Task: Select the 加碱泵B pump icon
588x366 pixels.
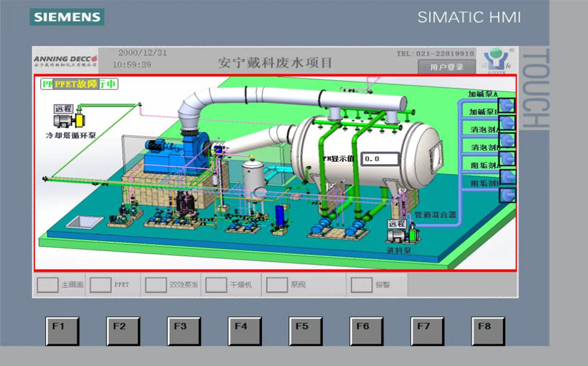Action: (x=508, y=122)
